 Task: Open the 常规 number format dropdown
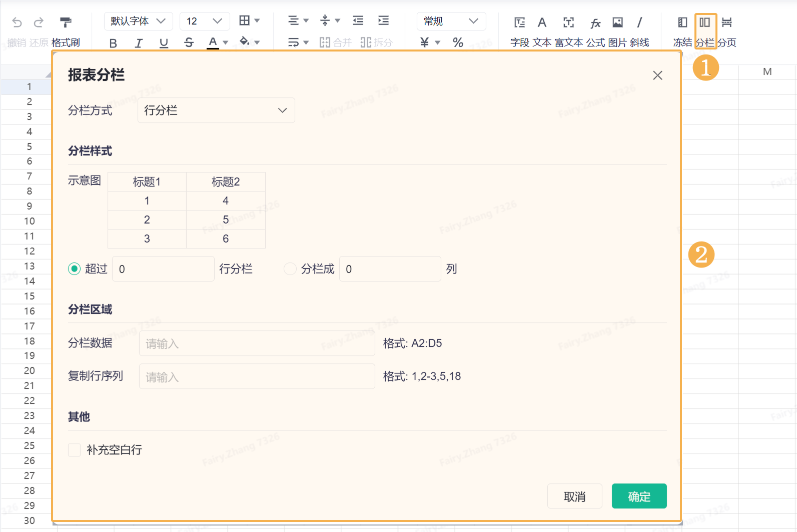[451, 21]
